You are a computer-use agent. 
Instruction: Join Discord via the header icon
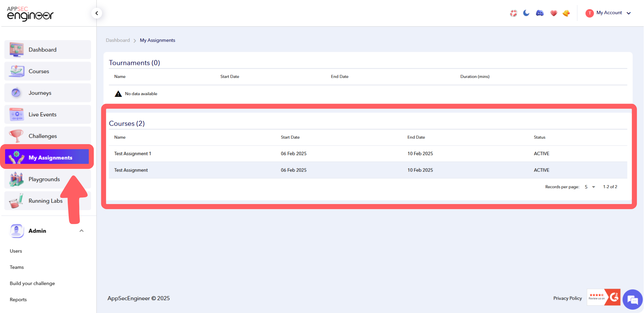coord(539,13)
